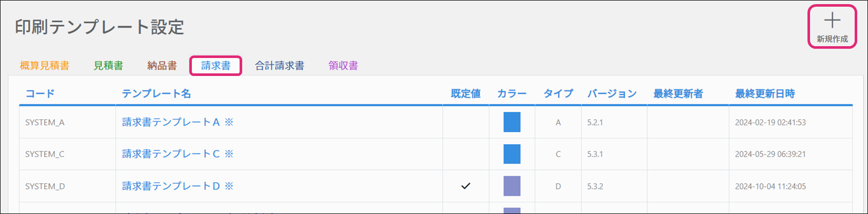Show the 領収書 tab
The width and height of the screenshot is (868, 214).
[x=343, y=66]
